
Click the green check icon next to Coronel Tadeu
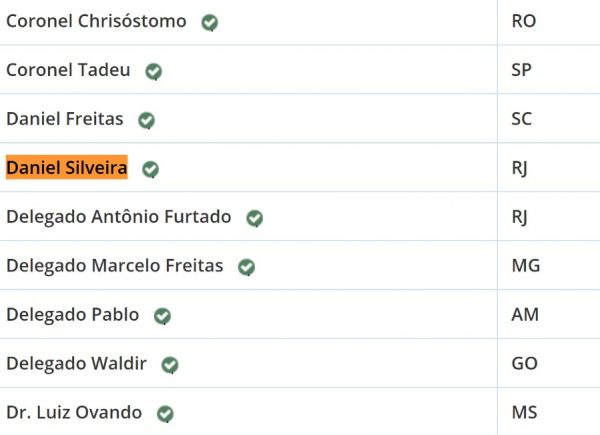[x=153, y=72]
